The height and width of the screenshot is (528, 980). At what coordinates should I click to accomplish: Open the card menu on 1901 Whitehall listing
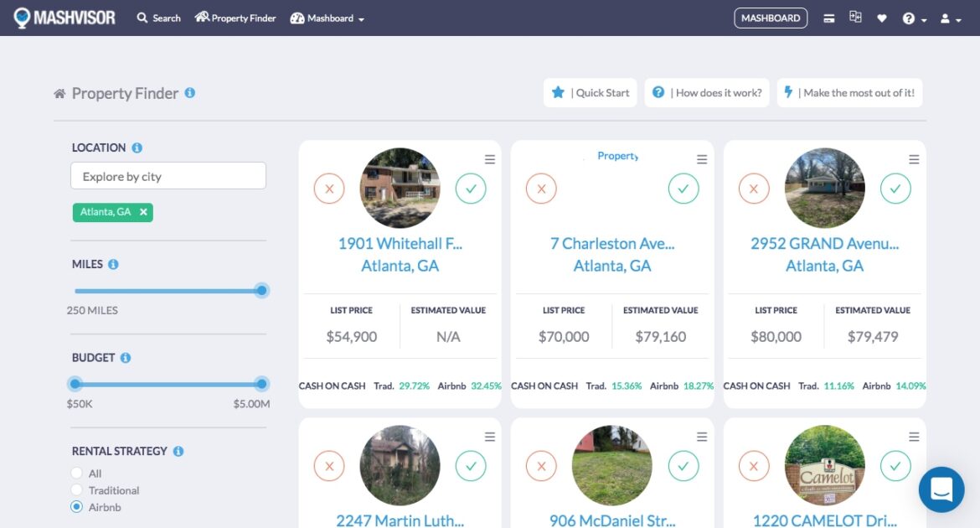(x=489, y=157)
